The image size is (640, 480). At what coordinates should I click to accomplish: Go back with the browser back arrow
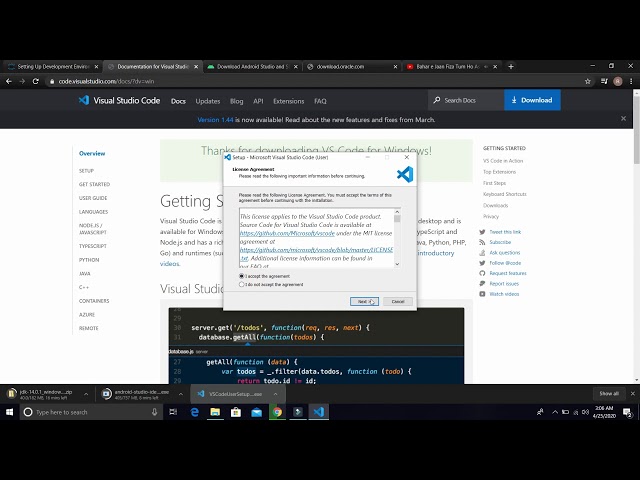tap(9, 81)
